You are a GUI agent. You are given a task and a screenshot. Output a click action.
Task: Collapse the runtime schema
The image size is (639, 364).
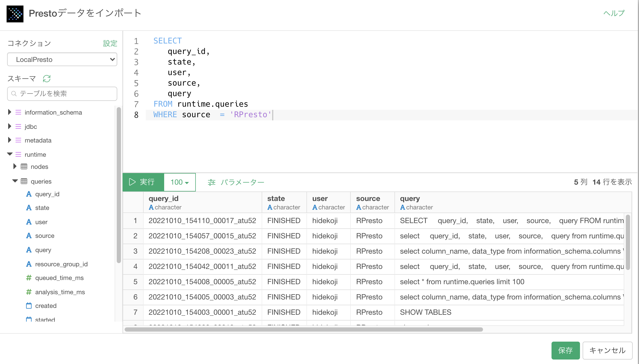coord(10,154)
